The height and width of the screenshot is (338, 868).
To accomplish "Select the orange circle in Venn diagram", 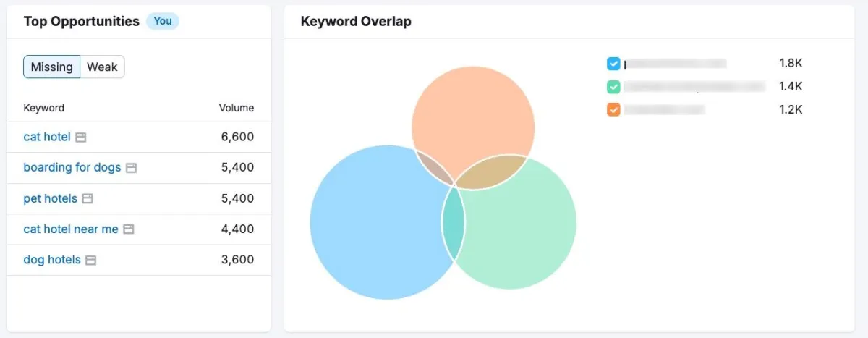I will 474,109.
